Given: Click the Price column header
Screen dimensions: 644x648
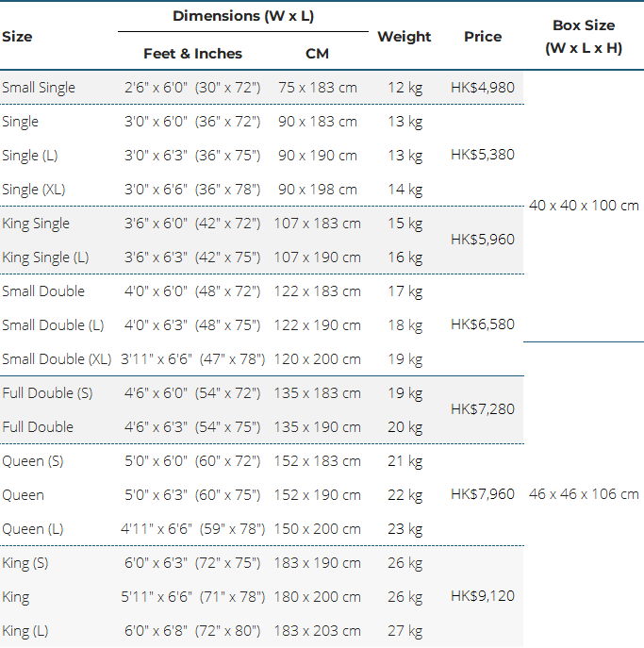Looking at the screenshot, I should [483, 37].
